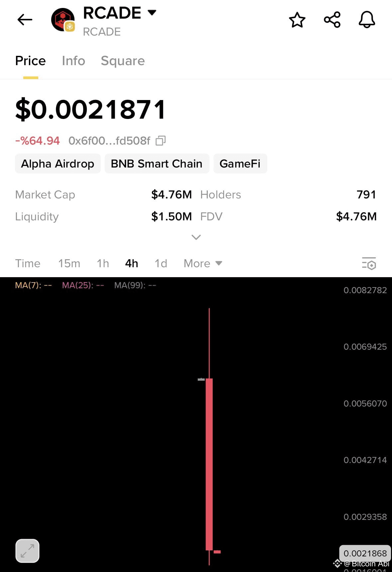Viewport: 392px width, 572px height.
Task: Open the More timeframes dropdown
Action: pyautogui.click(x=203, y=264)
